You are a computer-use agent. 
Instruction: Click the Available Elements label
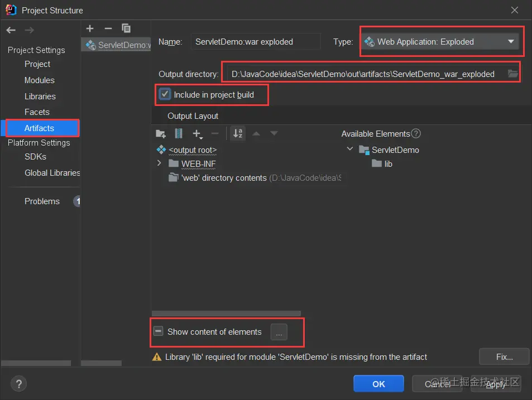[376, 134]
